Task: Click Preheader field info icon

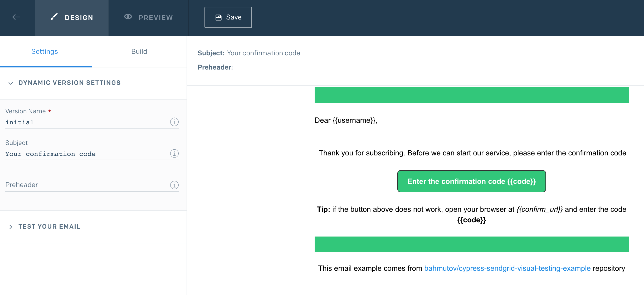Action: pyautogui.click(x=174, y=185)
